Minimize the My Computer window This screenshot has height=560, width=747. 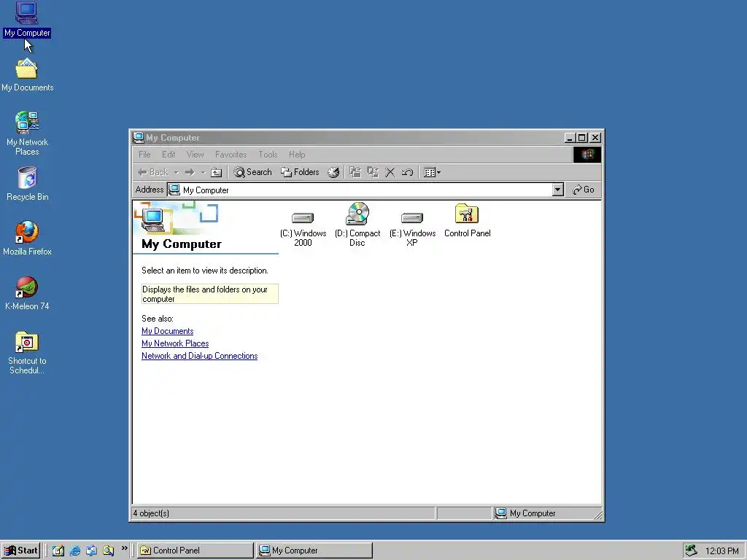(569, 138)
